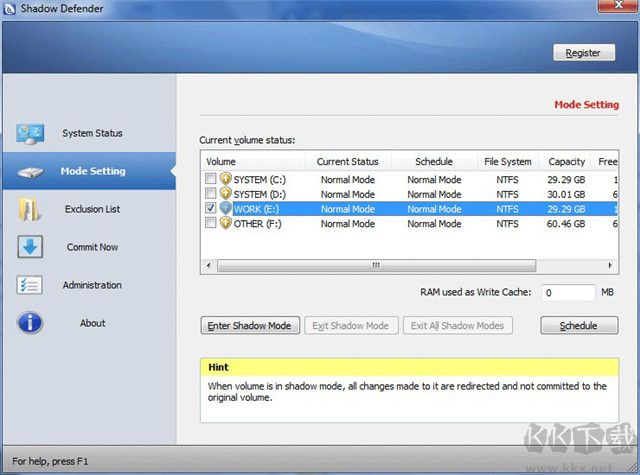Check the SYSTEM (C:) volume checkbox
Screen dimensions: 640x475
pos(210,180)
